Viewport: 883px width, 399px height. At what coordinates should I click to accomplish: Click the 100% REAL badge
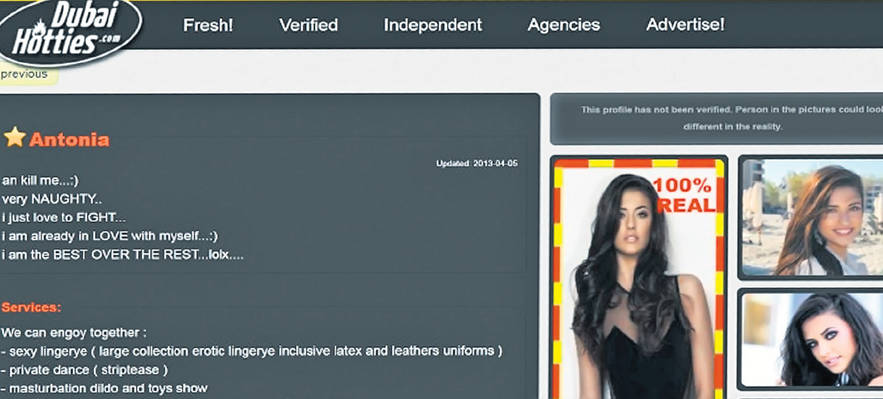tap(684, 195)
